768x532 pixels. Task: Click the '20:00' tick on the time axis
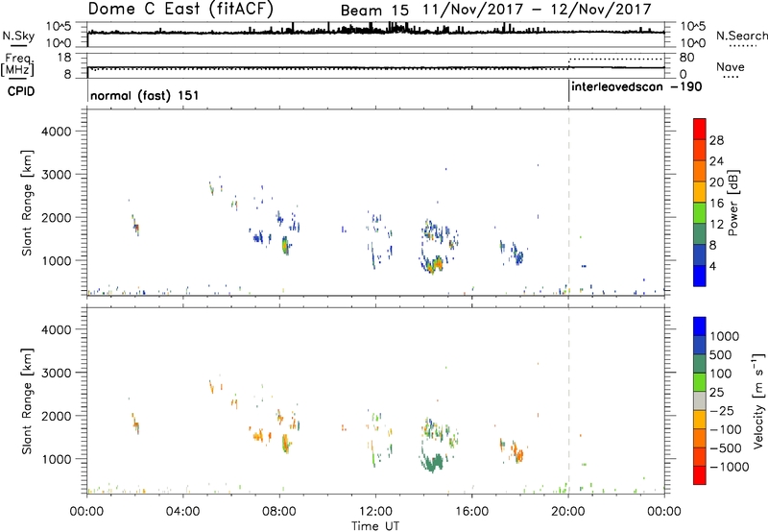[x=568, y=512]
